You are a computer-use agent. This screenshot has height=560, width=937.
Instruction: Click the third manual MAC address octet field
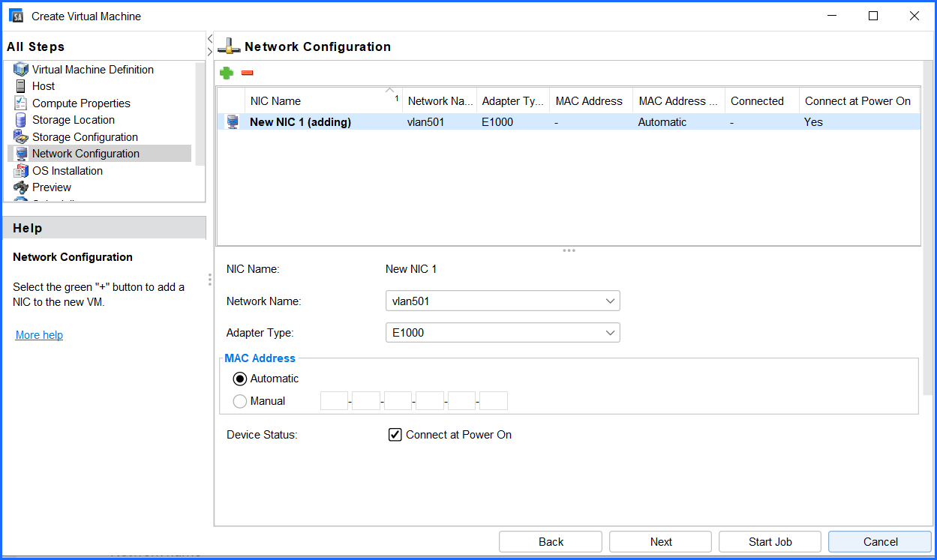[398, 401]
